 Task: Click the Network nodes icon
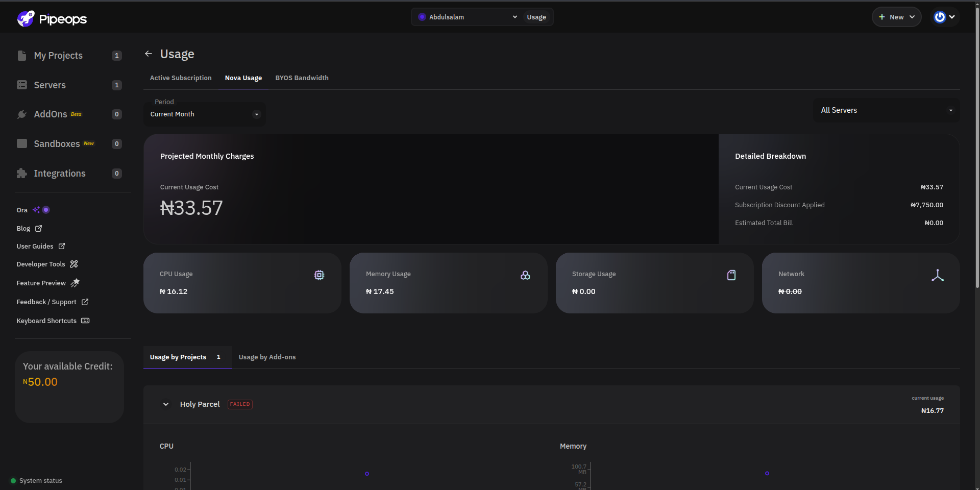938,275
